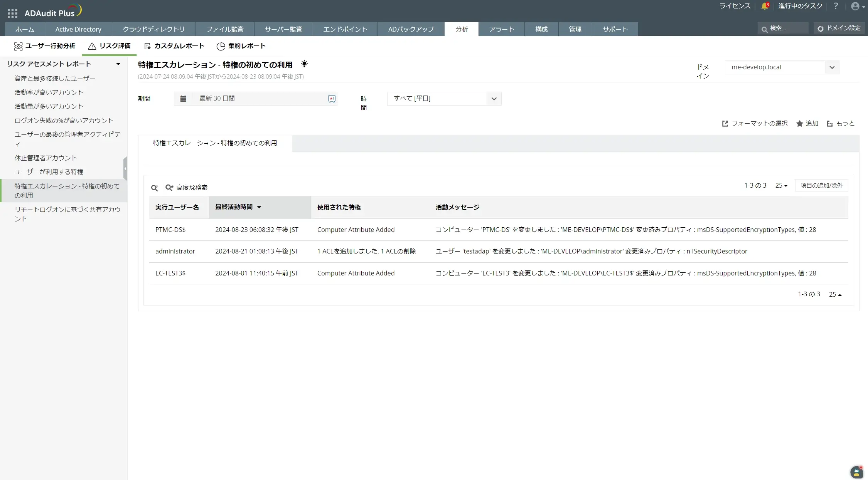868x480 pixels.
Task: Click the 1 ACEを追加しました privilege cell
Action: 366,251
